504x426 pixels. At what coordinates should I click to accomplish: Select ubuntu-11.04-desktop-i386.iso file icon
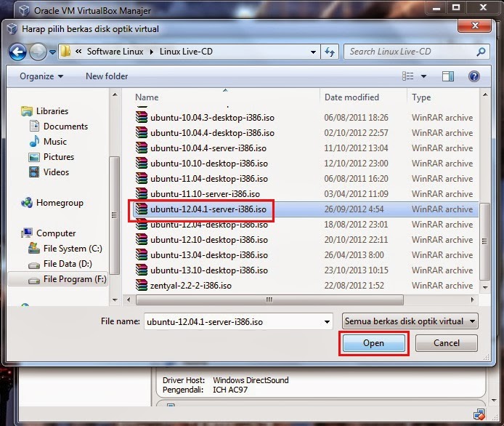click(141, 179)
